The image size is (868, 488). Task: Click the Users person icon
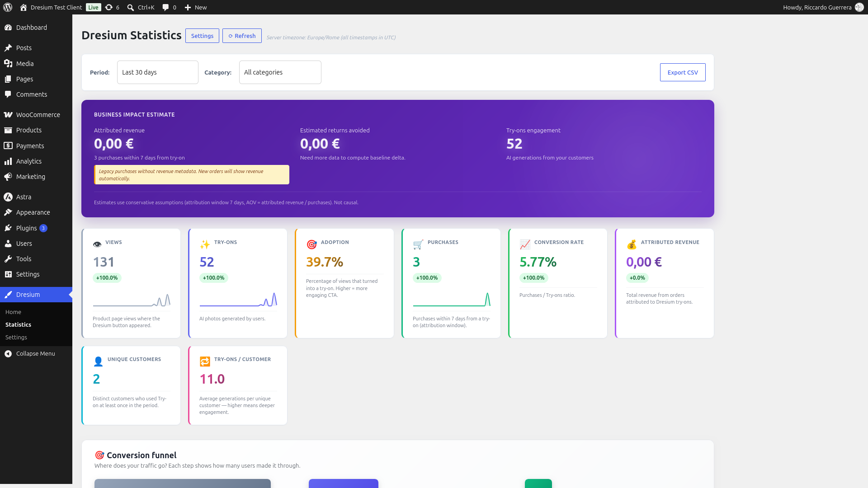pyautogui.click(x=8, y=244)
